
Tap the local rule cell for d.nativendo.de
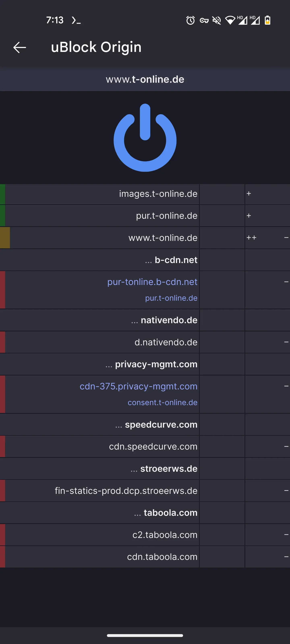(x=267, y=342)
